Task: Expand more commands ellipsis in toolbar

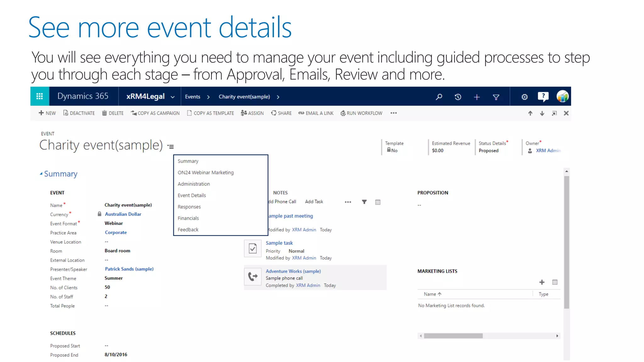Action: 393,113
